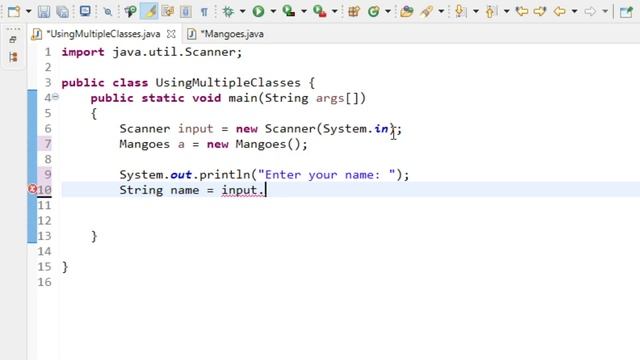Open the External Tools dropdown arrow
The height and width of the screenshot is (360, 640).
coord(334,11)
